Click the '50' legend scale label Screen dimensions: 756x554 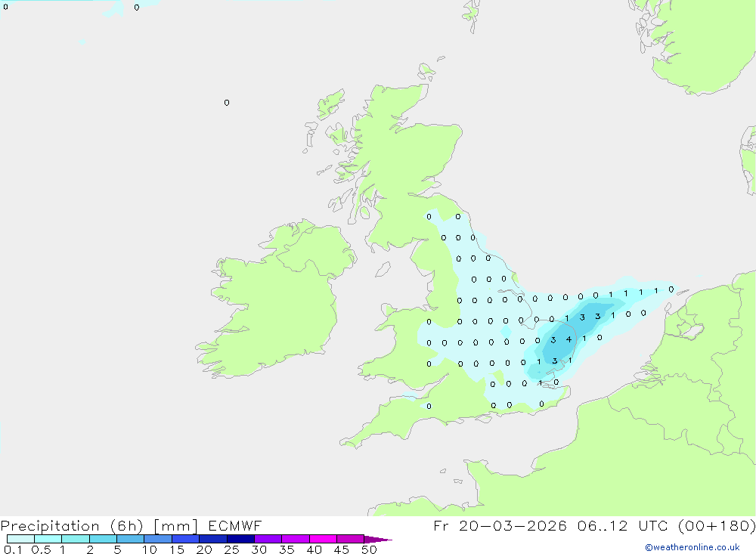tap(369, 549)
